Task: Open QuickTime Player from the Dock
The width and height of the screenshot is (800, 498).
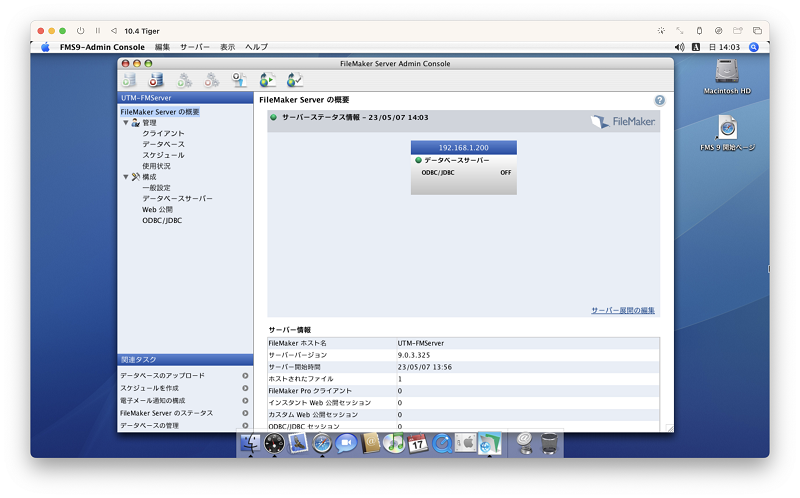Action: (x=442, y=443)
